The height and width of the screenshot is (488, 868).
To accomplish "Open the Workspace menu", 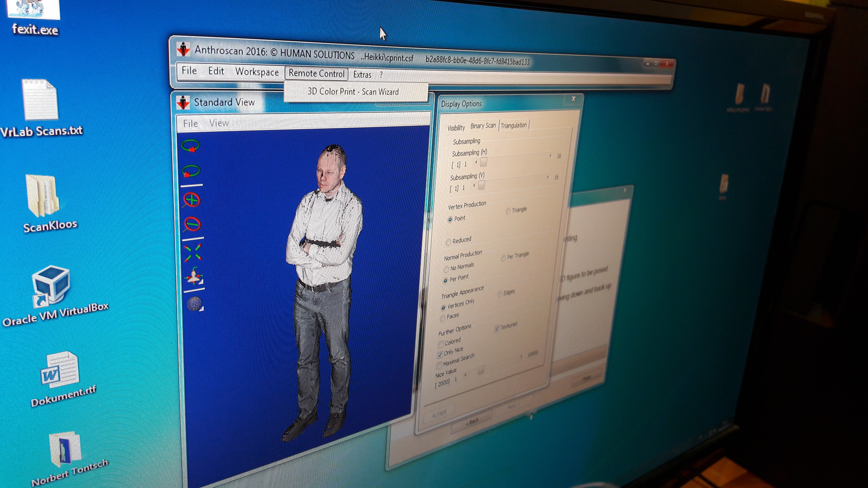I will click(x=257, y=72).
